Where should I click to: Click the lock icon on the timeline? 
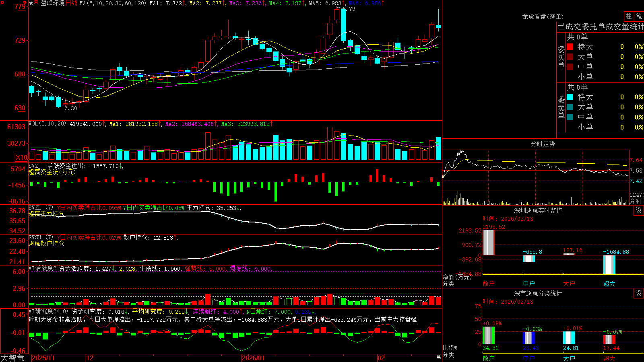pyautogui.click(x=439, y=357)
